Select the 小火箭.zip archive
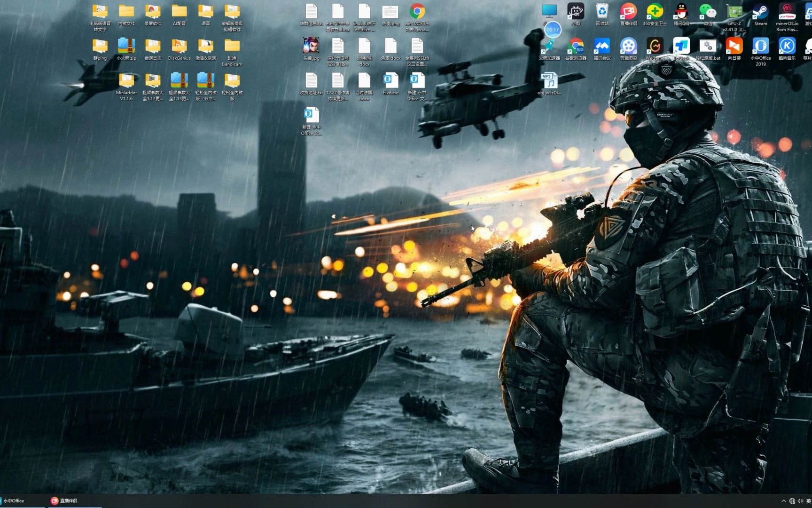Viewport: 812px width, 508px height. (126, 49)
